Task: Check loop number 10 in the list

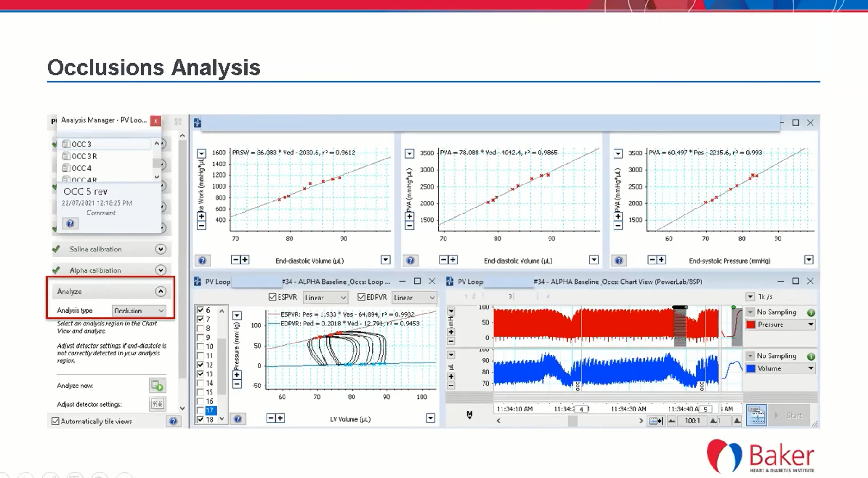Action: (200, 347)
